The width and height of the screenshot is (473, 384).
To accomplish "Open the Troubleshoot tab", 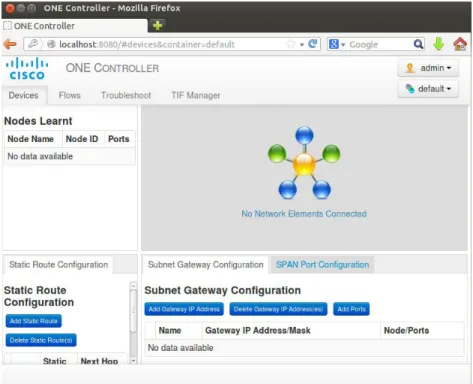I will click(x=126, y=95).
